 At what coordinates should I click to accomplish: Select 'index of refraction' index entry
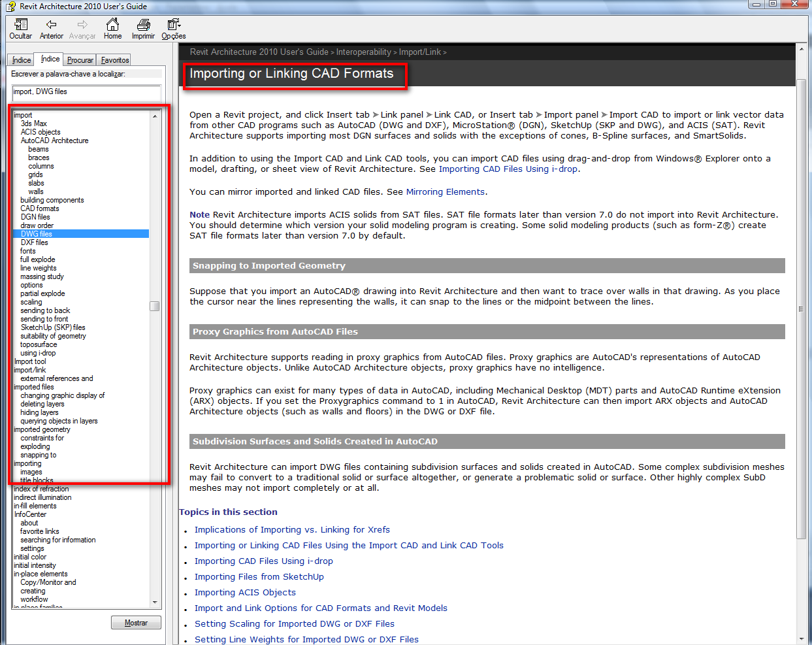(x=41, y=489)
